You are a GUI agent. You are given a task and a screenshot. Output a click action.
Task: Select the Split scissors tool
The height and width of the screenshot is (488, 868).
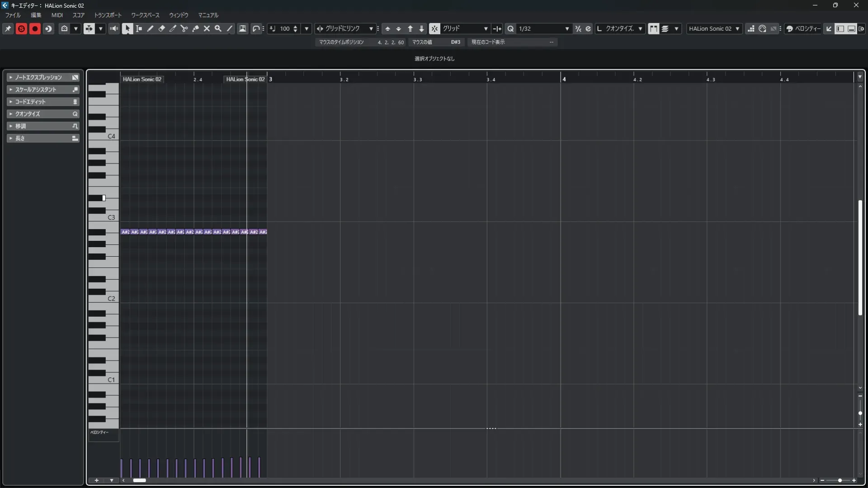click(x=184, y=28)
